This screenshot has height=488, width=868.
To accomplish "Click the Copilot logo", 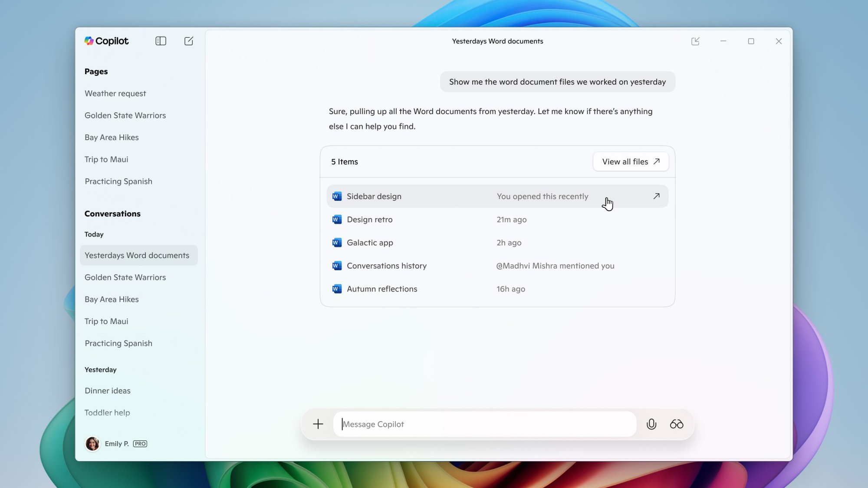I will 107,41.
